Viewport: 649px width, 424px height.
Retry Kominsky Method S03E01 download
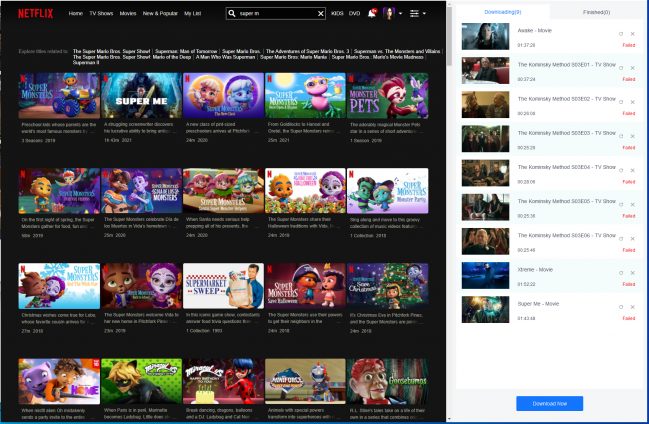621,68
